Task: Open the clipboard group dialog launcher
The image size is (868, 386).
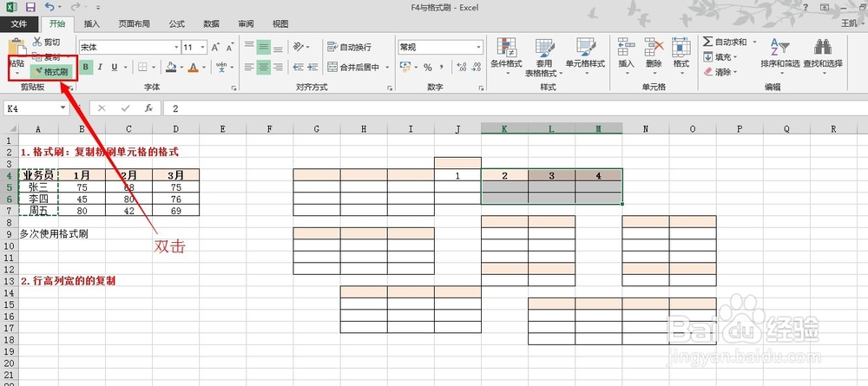Action: [71, 88]
